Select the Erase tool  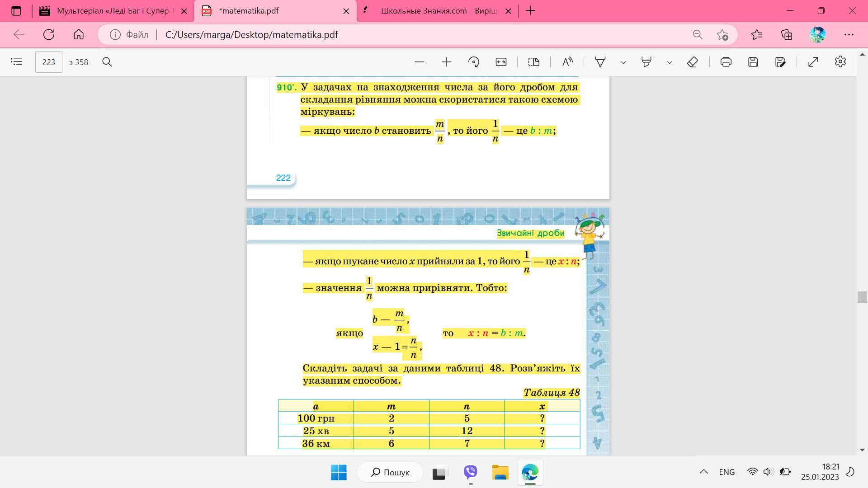coord(693,62)
